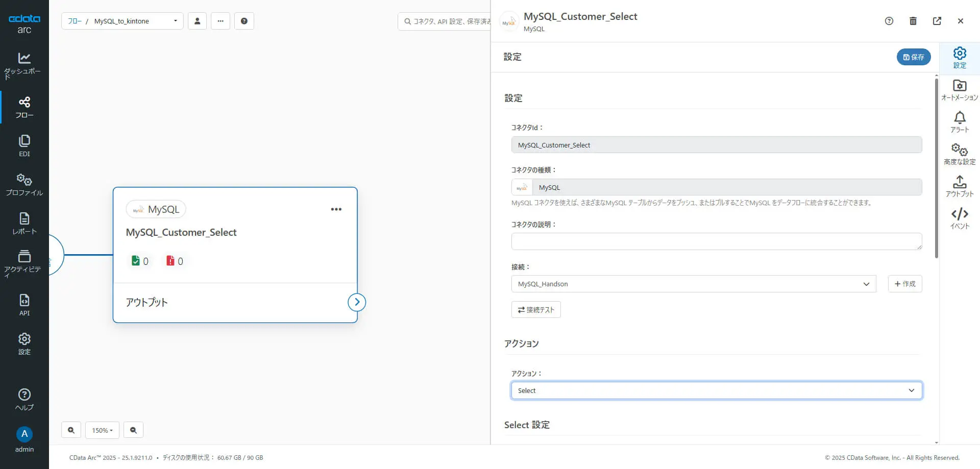Screen dimensions: 980x469
Task: Open the Reports page icon
Action: 24,223
